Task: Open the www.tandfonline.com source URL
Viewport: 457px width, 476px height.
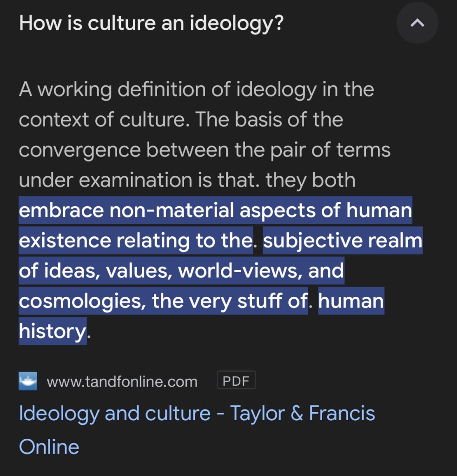Action: pos(122,382)
